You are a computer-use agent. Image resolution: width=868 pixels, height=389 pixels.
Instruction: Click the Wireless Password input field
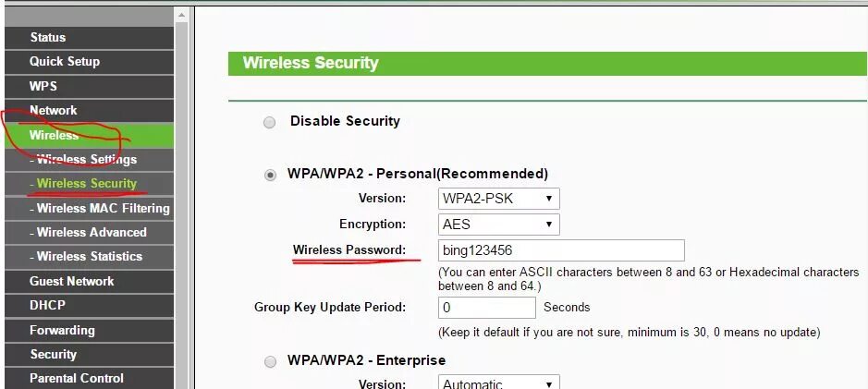click(561, 250)
